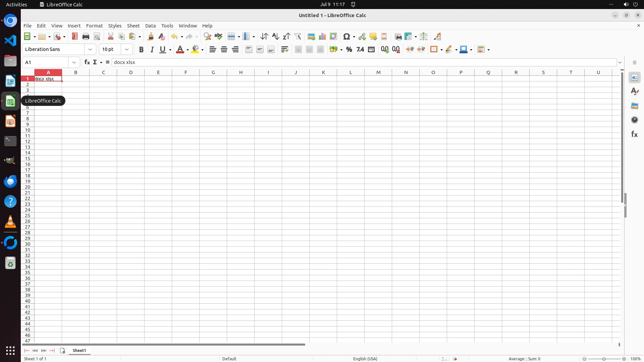Open the Format menu
This screenshot has height=362, width=644.
94,26
